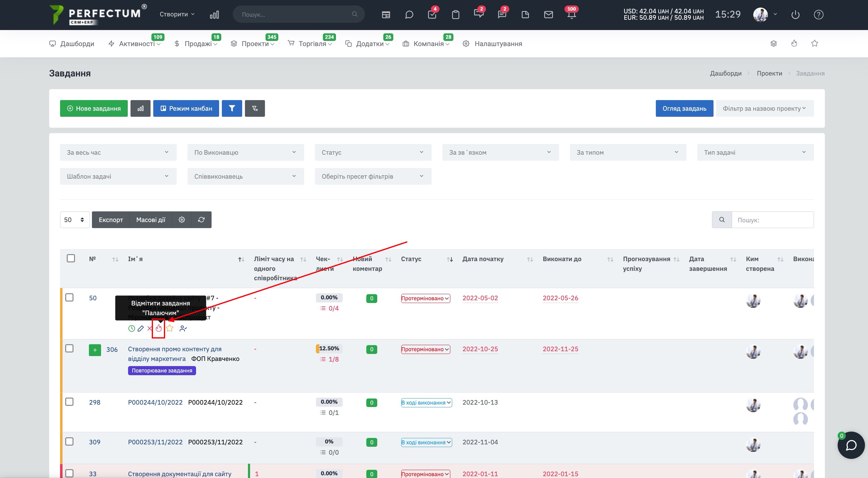Check the checkbox for task 309
Screen dimensions: 868x478
tap(70, 442)
